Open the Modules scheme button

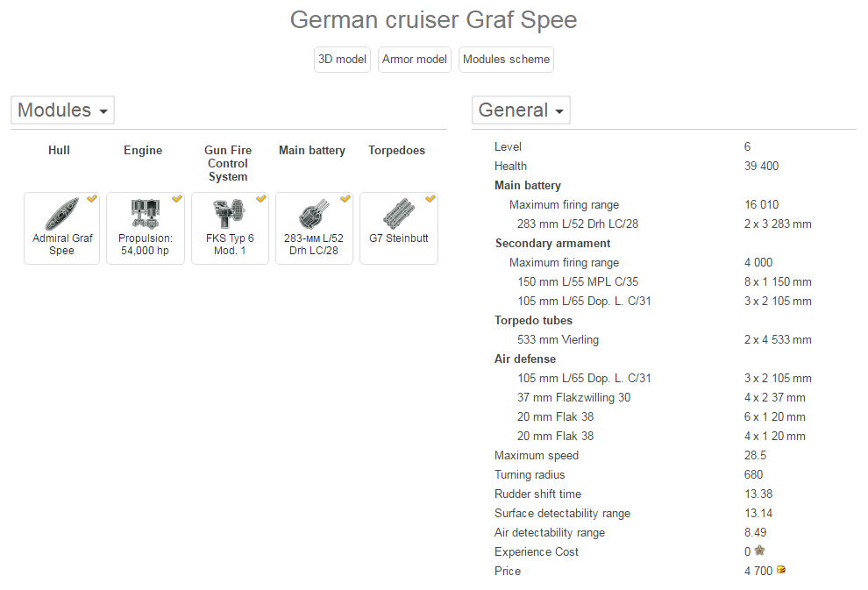pyautogui.click(x=506, y=60)
